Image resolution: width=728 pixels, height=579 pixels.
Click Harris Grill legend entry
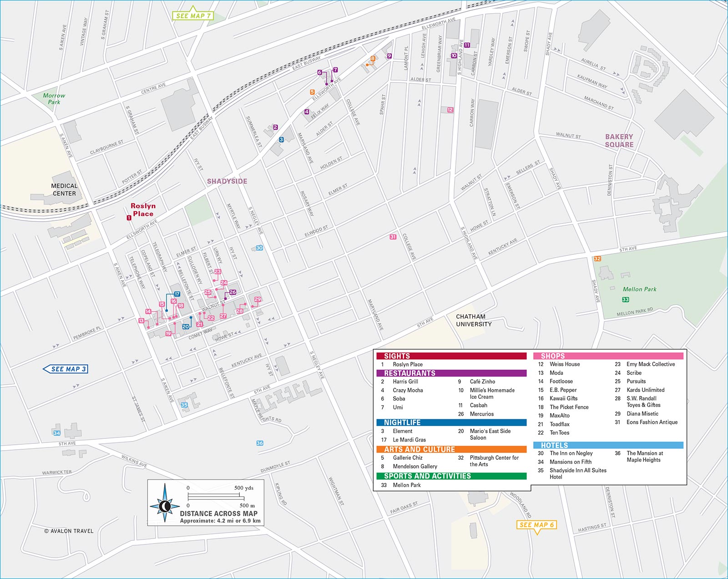pos(405,382)
